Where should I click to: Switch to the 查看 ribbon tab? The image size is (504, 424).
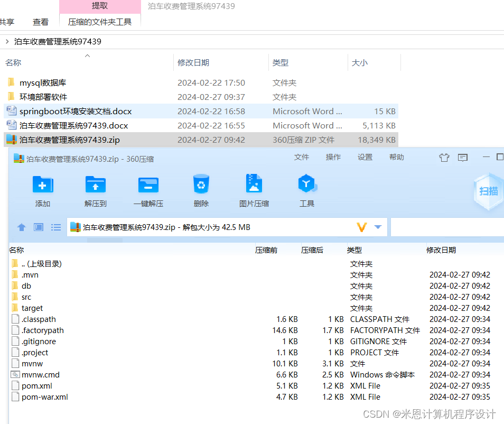click(x=41, y=22)
